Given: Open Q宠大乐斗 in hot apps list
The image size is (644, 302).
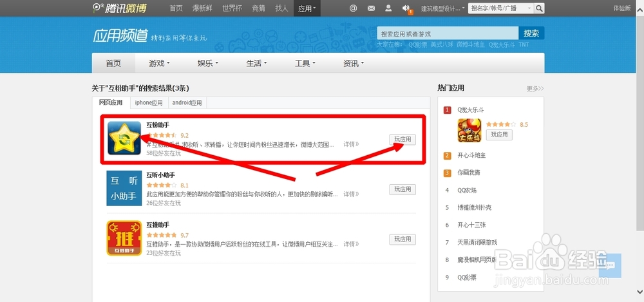Looking at the screenshot, I should (x=470, y=110).
